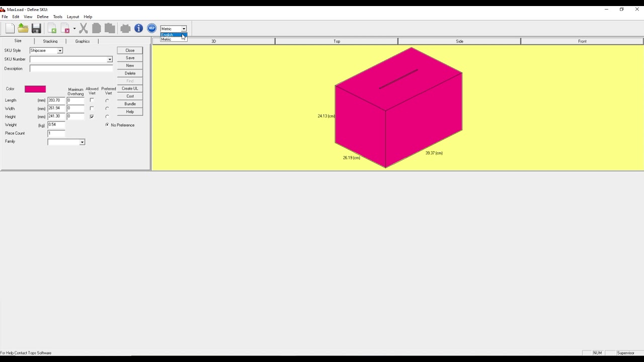
Task: Click the round blue Help icon
Action: coord(151,29)
